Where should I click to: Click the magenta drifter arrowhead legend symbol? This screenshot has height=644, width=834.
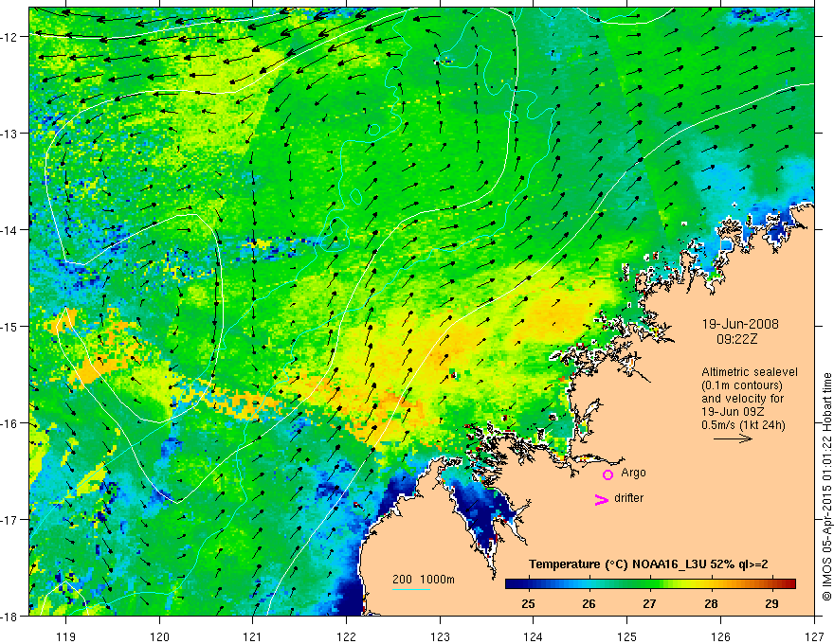(x=602, y=499)
